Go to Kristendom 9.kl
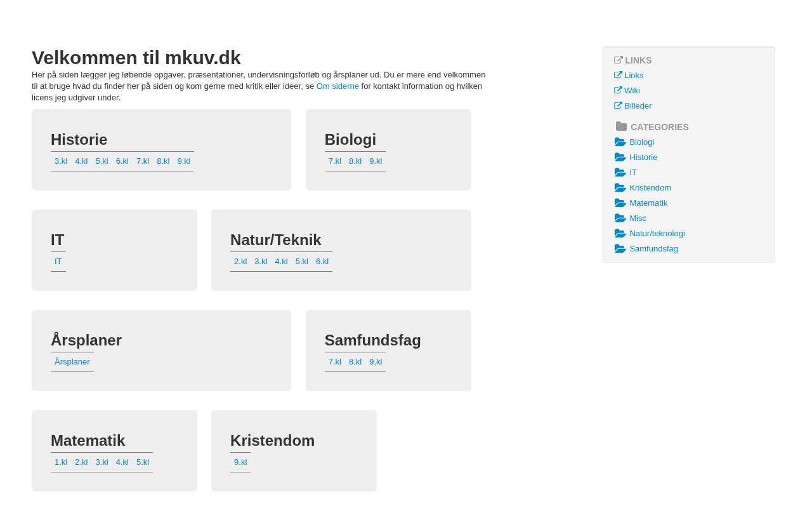Screen dimensions: 812x508 pyautogui.click(x=240, y=462)
